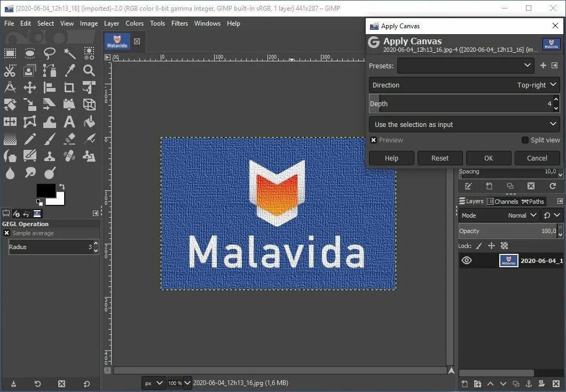
Task: Select the Cage Transform tool
Action: tap(30, 122)
